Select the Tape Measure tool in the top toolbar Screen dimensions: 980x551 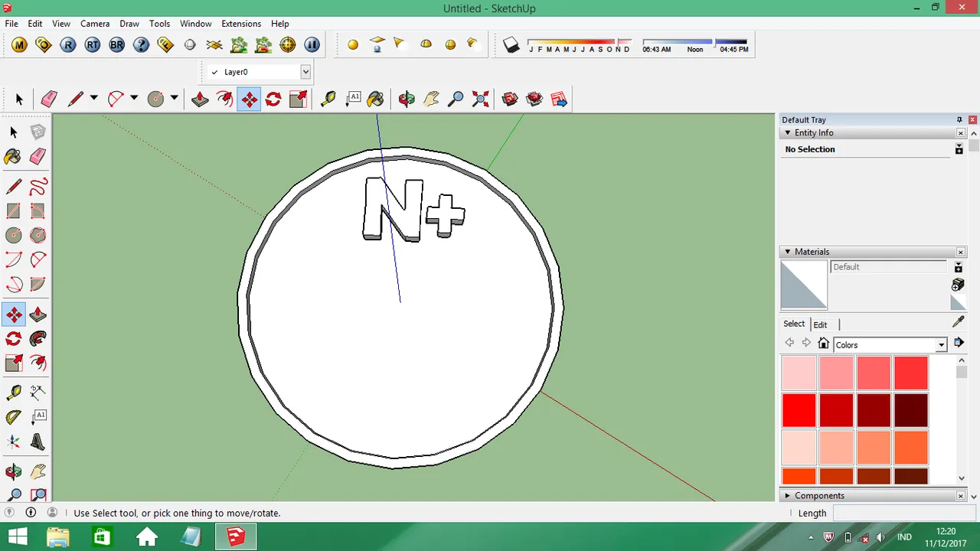pyautogui.click(x=328, y=99)
